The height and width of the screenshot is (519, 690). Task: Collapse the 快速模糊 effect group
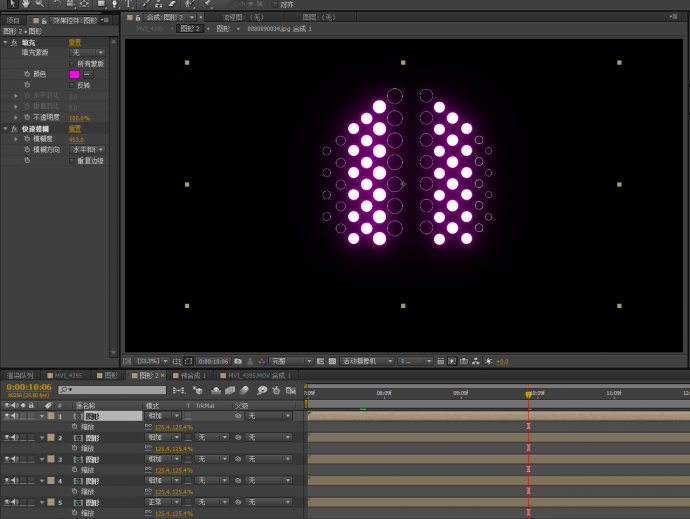pos(5,129)
